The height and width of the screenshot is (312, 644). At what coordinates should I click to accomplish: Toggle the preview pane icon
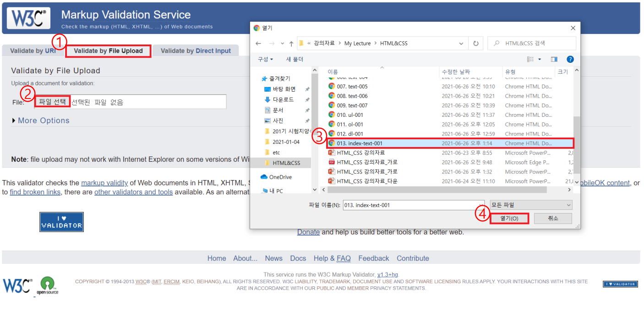[x=554, y=59]
